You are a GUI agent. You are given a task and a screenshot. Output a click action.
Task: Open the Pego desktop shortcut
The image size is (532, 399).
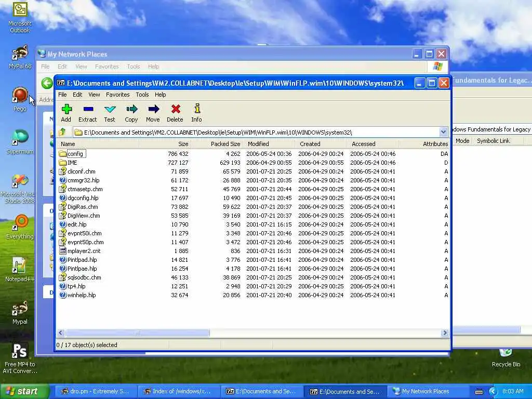[x=20, y=99]
